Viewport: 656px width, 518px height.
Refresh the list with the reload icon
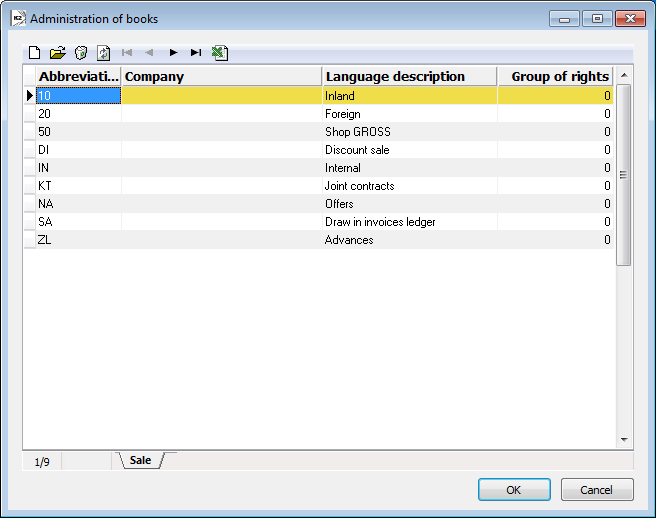coord(103,53)
